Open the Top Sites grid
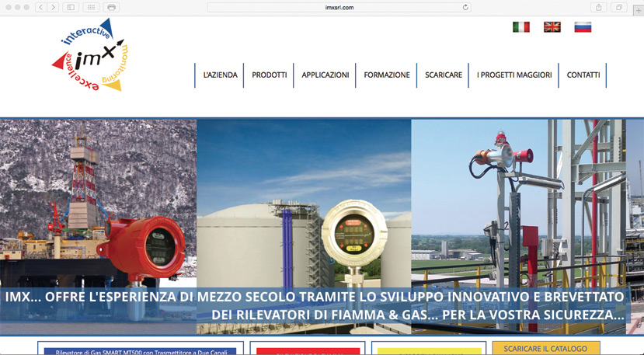This screenshot has width=644, height=355. point(90,7)
